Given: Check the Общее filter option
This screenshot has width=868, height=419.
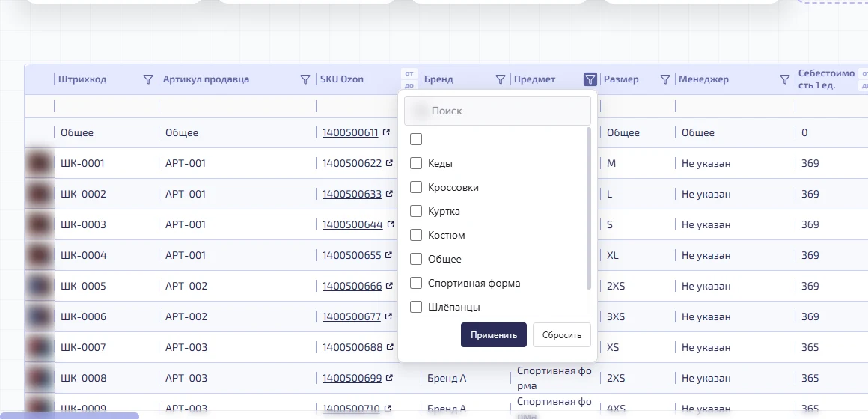Looking at the screenshot, I should [416, 259].
